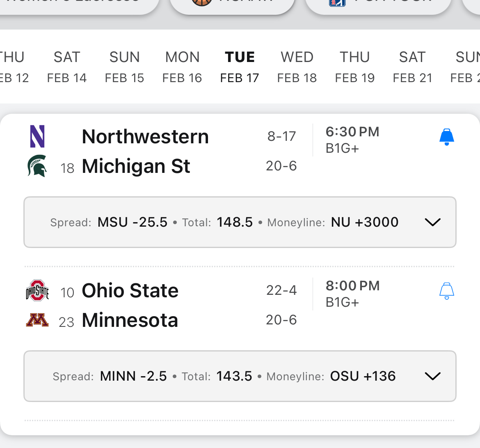Viewport: 480px width, 448px height.
Task: Click the Northwestern team logo
Action: [37, 137]
